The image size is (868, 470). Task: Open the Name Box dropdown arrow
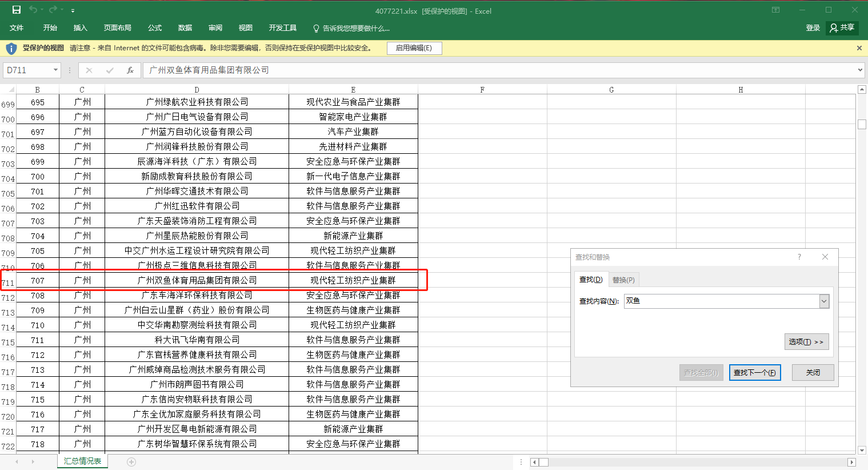tap(55, 70)
